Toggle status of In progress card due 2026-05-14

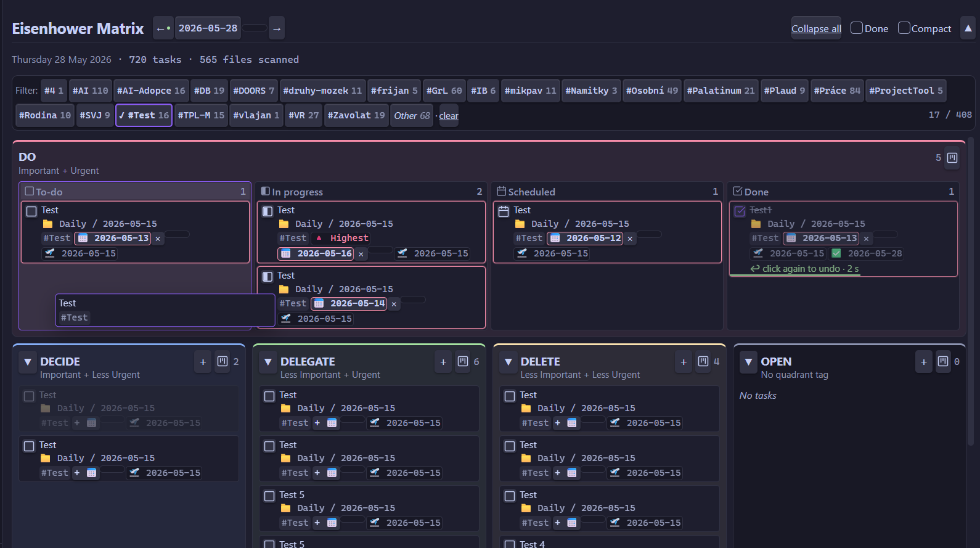tap(267, 277)
